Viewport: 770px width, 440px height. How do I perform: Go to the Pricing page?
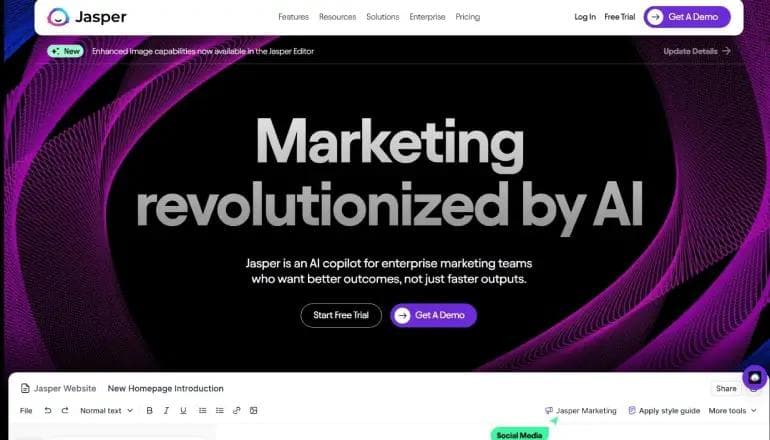(x=468, y=17)
